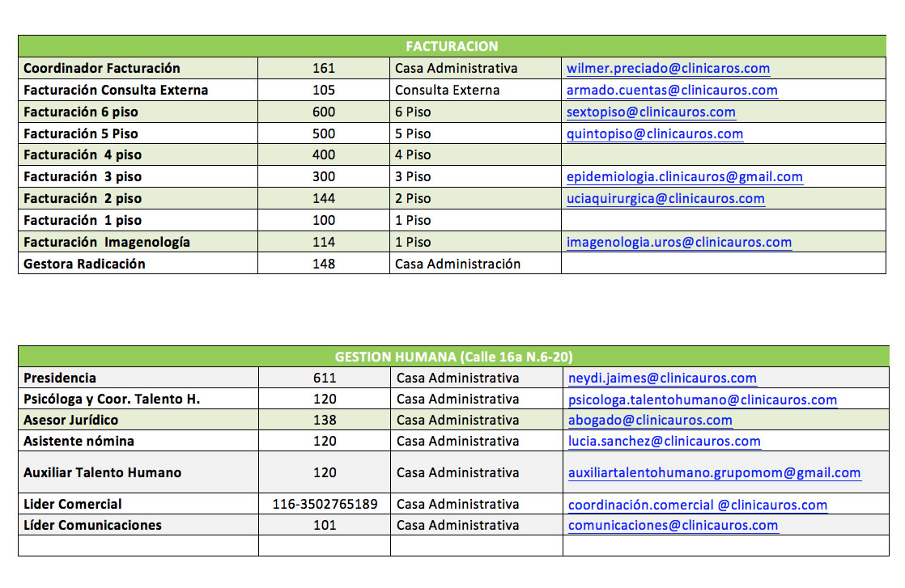Open coordinación.comercial@clinicauros.com link
The width and height of the screenshot is (905, 588).
pos(698,505)
